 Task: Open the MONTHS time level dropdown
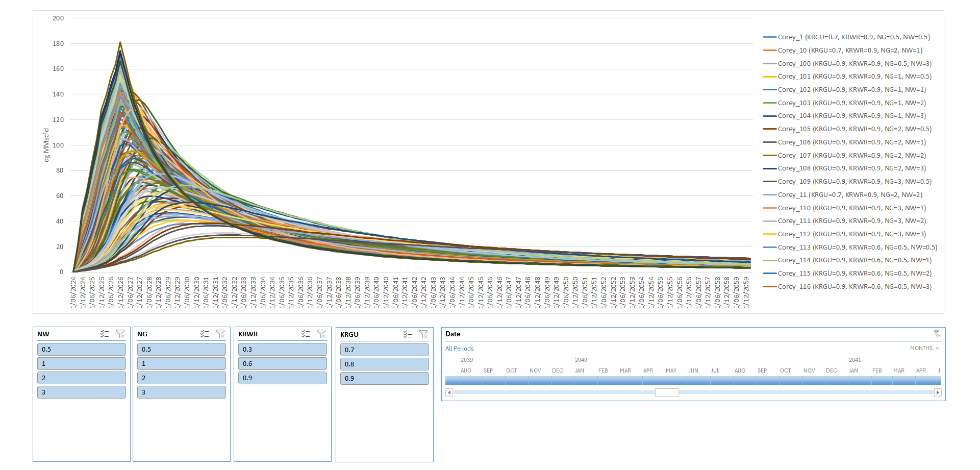[924, 348]
